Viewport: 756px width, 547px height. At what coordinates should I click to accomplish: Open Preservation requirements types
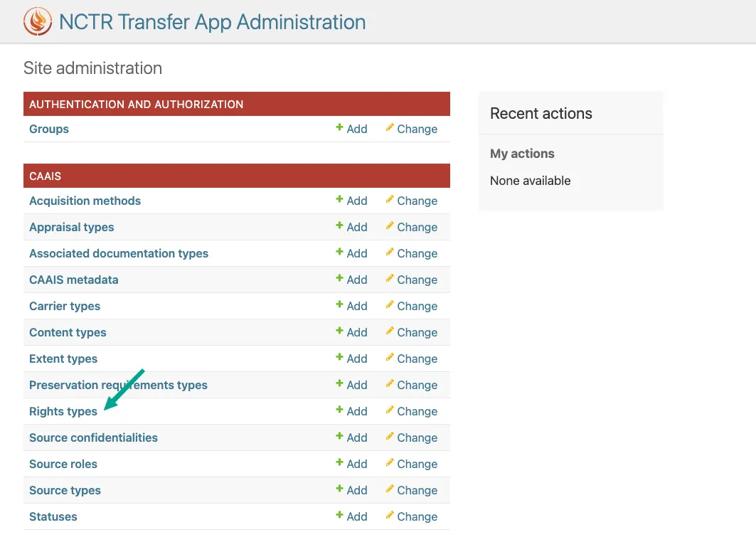(118, 385)
